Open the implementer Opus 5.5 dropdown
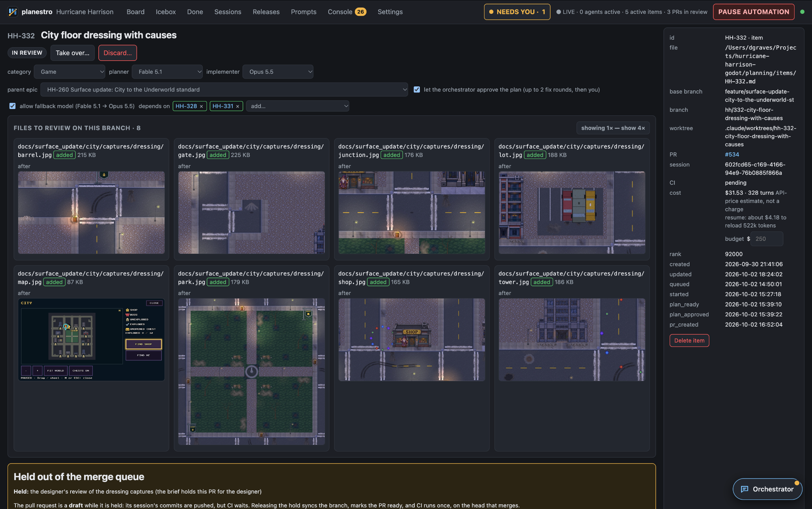Screen dimensions: 812x509 (x=278, y=72)
